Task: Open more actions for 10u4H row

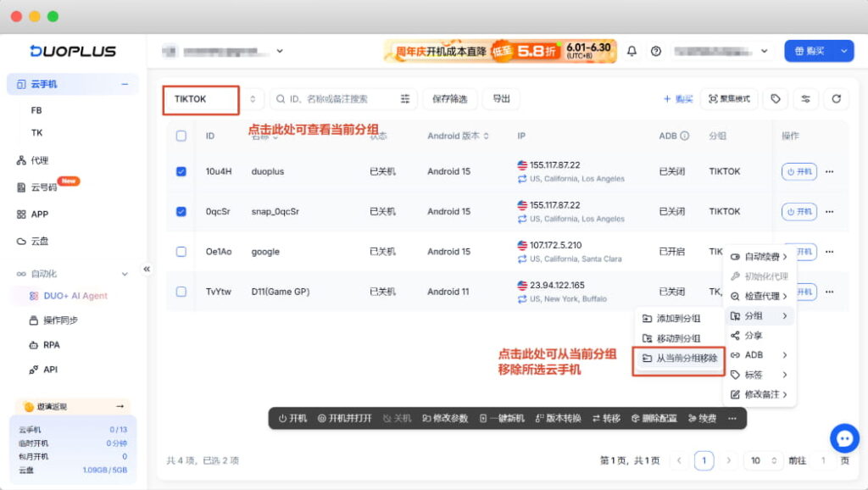Action: coord(829,171)
